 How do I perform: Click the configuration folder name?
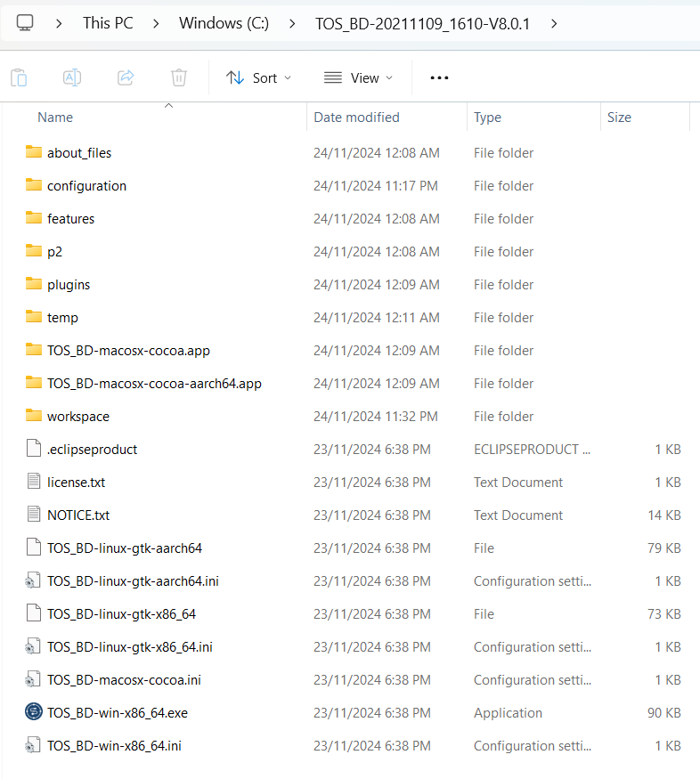(86, 186)
